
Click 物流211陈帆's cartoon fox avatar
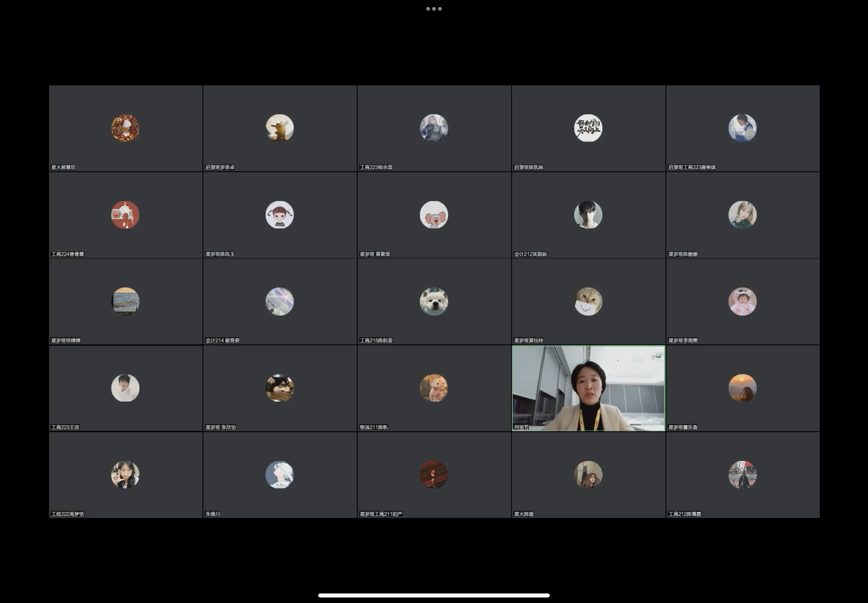[x=434, y=388]
